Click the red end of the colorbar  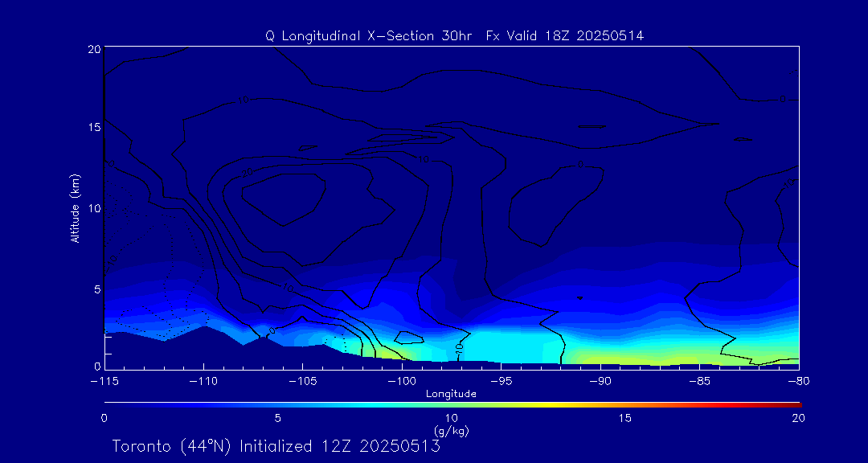786,405
